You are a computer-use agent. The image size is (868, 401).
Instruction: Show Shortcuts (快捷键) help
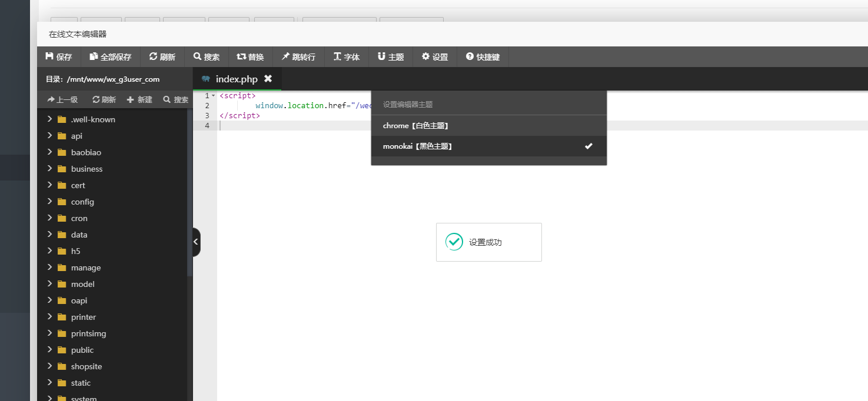pyautogui.click(x=483, y=57)
